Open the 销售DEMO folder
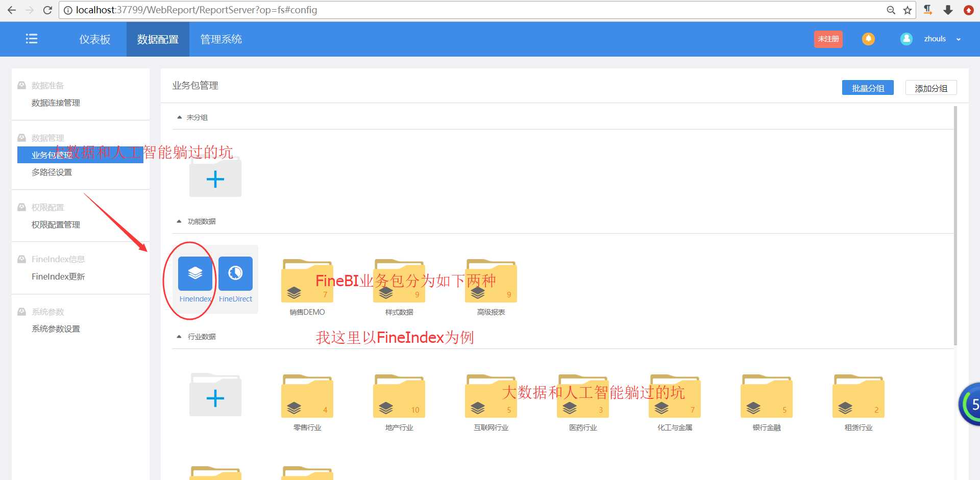 click(x=307, y=281)
